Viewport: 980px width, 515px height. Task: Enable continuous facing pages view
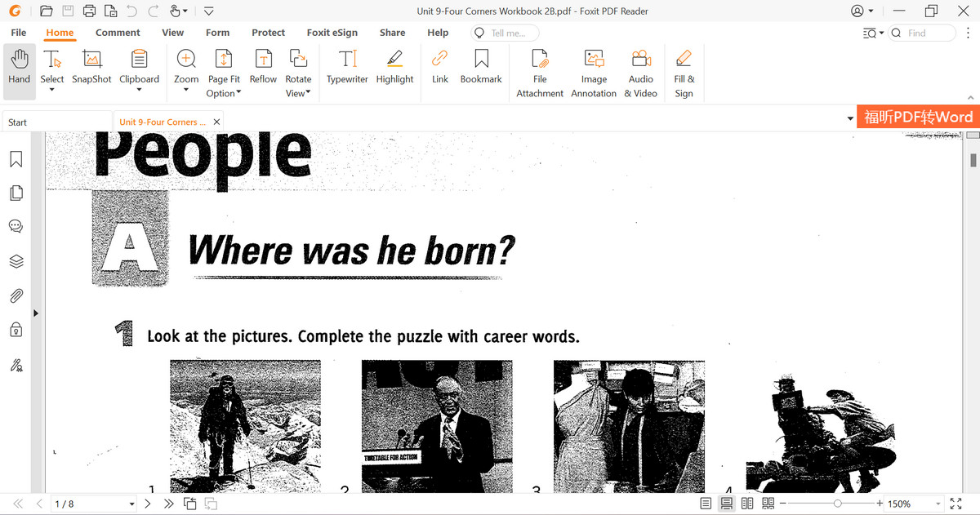point(768,504)
